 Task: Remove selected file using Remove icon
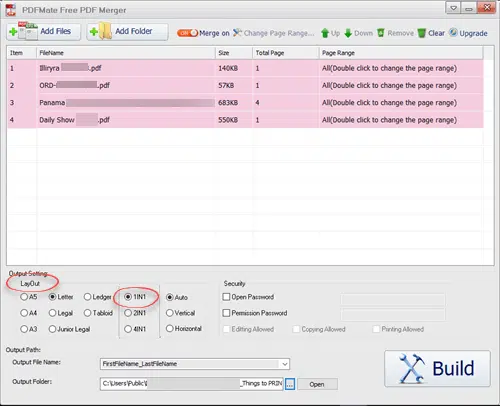(395, 33)
